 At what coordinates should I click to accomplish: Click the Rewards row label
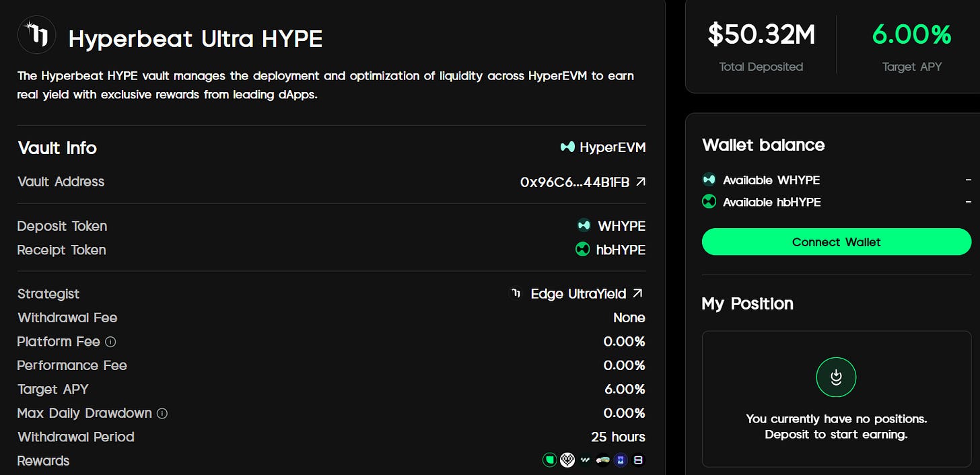44,461
